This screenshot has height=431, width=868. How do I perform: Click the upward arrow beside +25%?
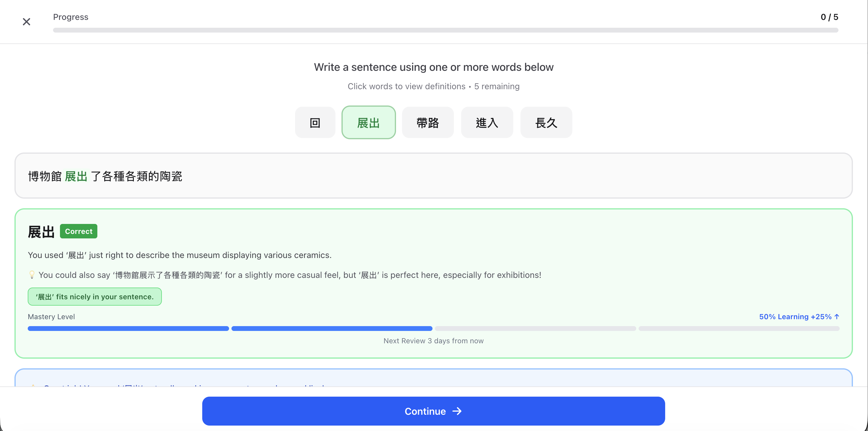[x=837, y=316]
